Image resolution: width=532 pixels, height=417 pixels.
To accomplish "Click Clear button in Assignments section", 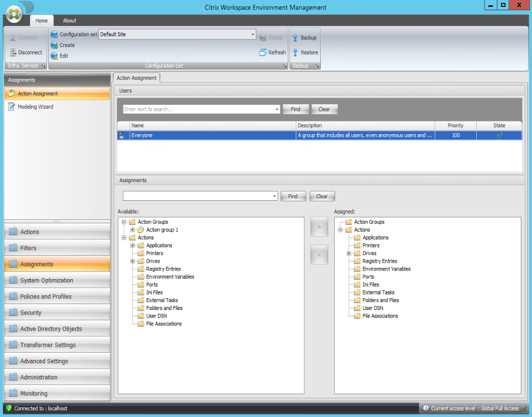I will point(322,196).
